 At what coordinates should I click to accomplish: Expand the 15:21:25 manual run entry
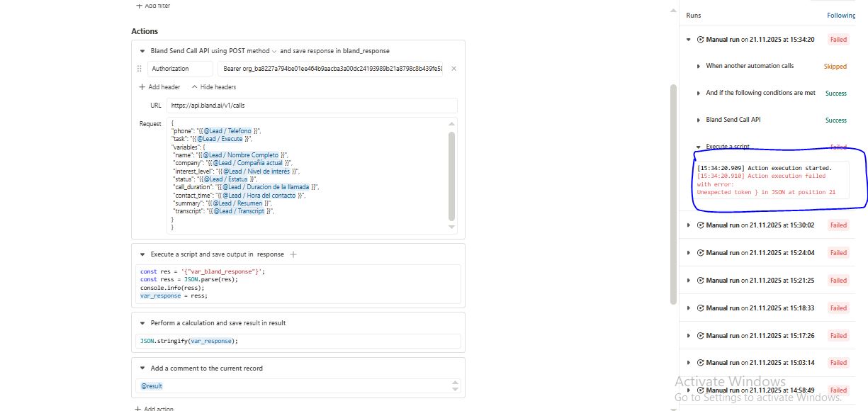coord(689,281)
